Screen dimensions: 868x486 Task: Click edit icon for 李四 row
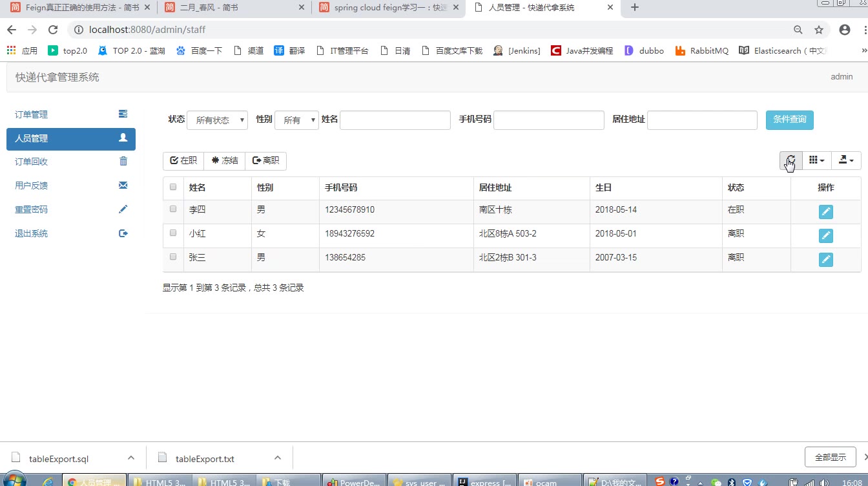pyautogui.click(x=825, y=212)
